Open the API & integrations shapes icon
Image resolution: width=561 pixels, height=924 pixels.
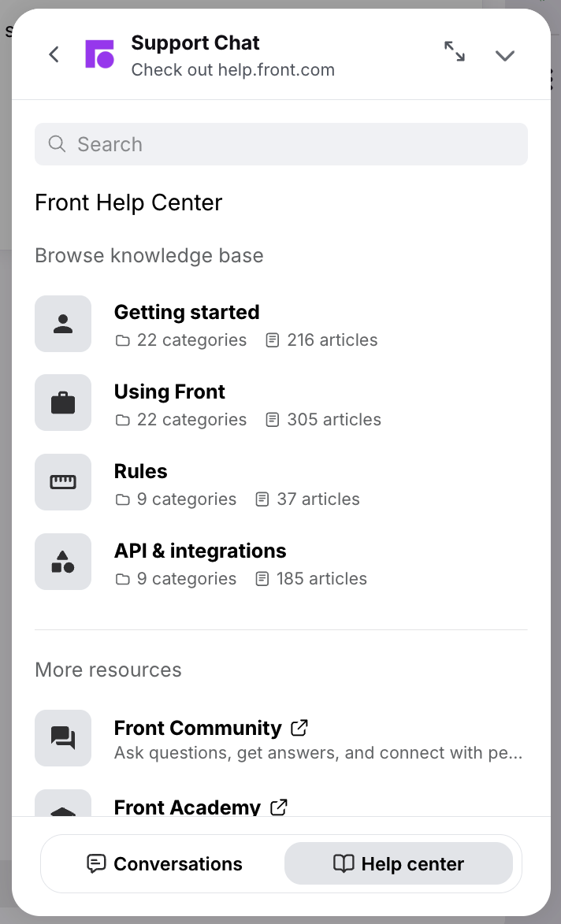click(x=63, y=562)
